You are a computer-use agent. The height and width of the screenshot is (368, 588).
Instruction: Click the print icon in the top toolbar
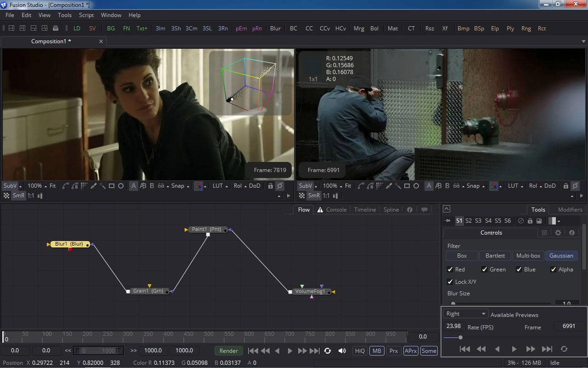(x=56, y=28)
